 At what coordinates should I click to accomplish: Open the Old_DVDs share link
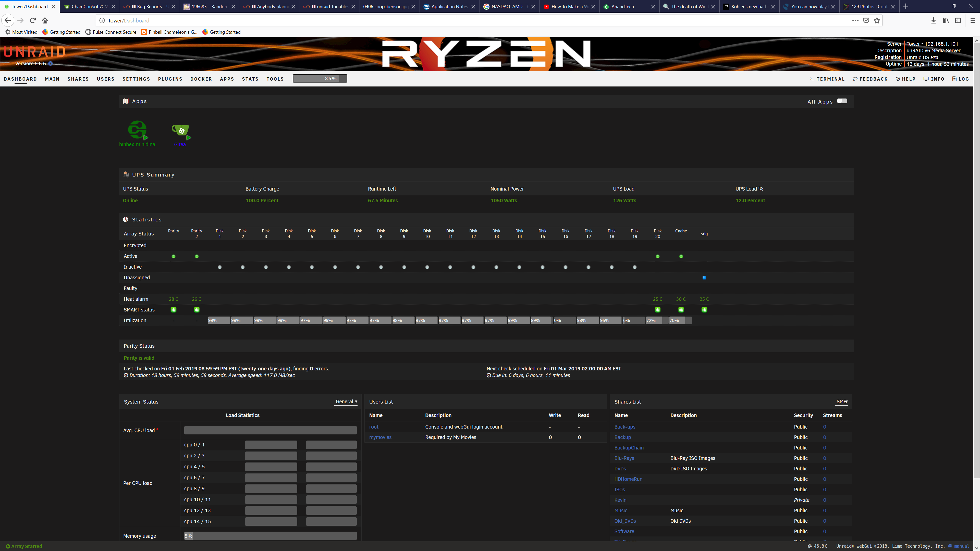(x=625, y=521)
